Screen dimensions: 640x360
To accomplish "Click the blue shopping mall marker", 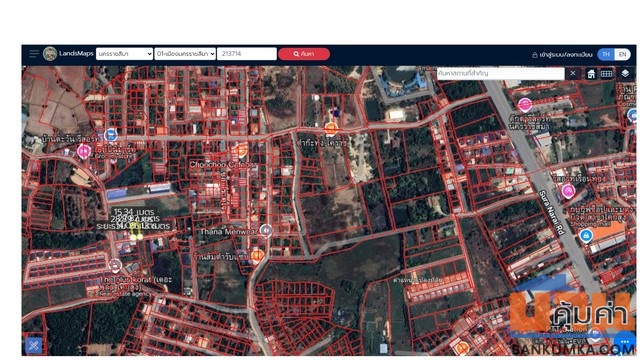I will tap(586, 236).
